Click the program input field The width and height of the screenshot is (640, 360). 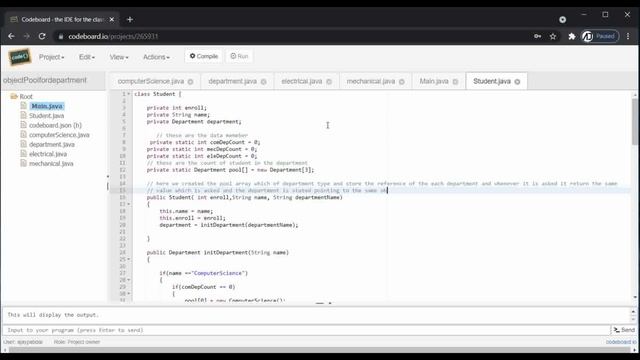[306, 330]
